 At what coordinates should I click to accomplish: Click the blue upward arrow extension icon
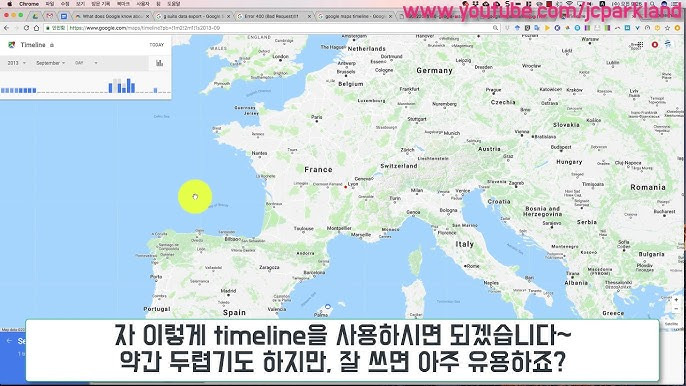coord(517,28)
